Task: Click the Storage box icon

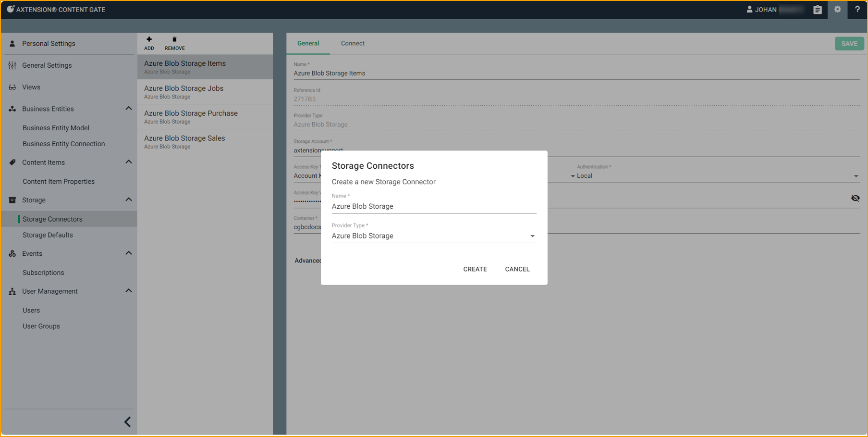Action: point(12,200)
